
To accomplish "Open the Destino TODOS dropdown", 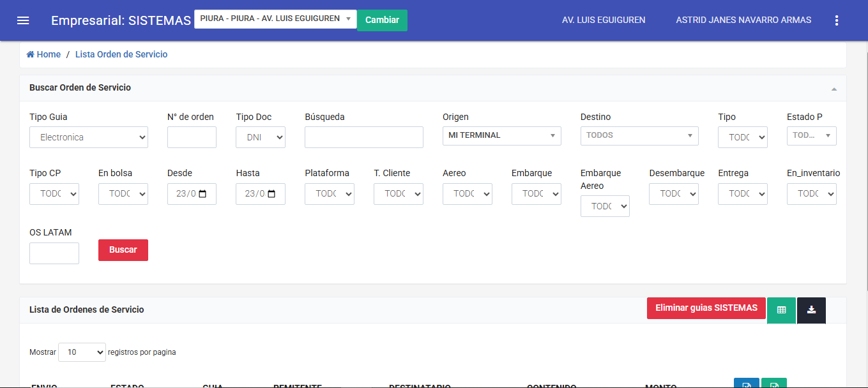I will point(639,135).
